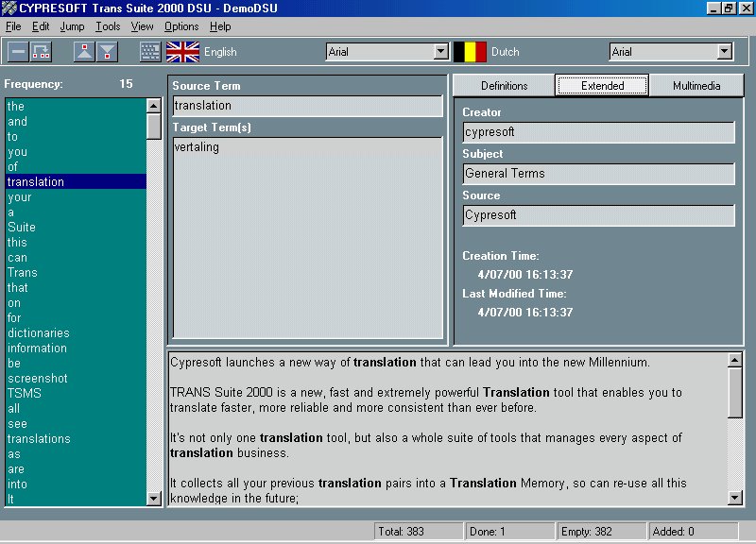Click the word list scrollbar down arrow

coord(154,498)
